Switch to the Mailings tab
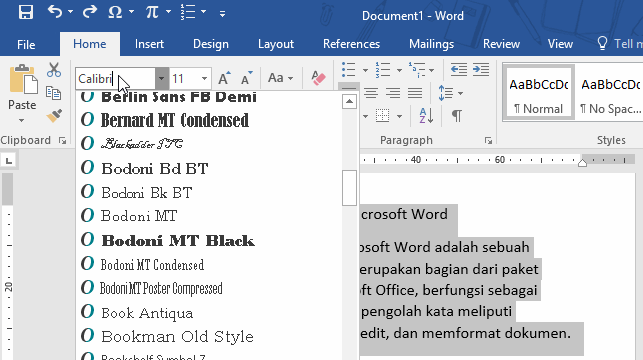 (x=431, y=44)
